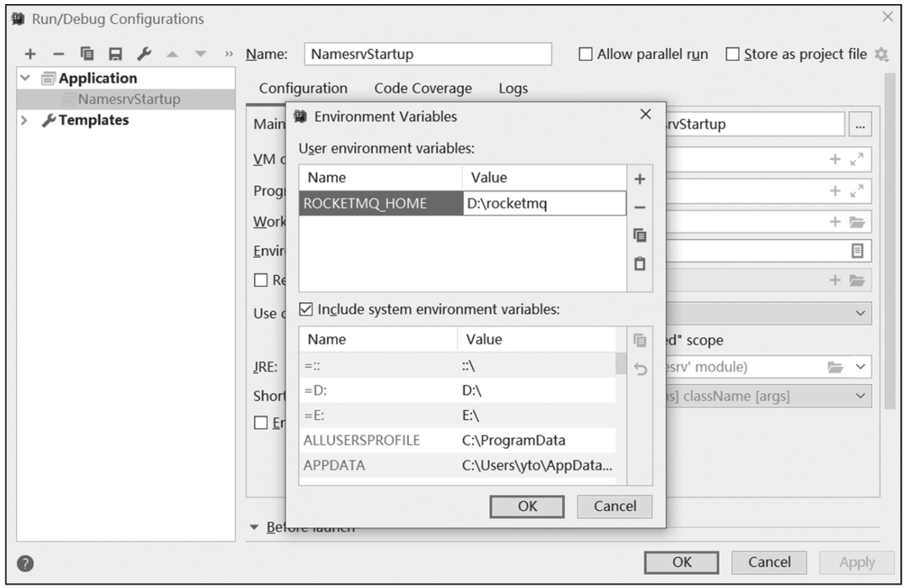
Task: Cancel the Environment Variables dialog
Action: [615, 506]
